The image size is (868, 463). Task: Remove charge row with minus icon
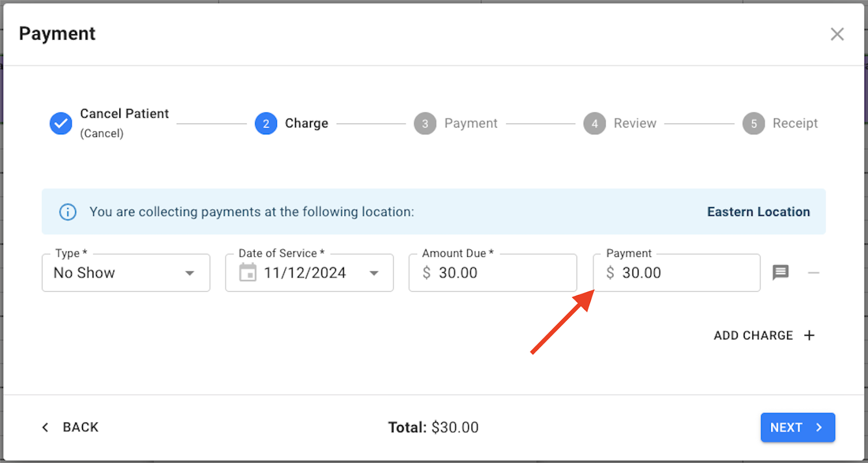click(x=813, y=273)
